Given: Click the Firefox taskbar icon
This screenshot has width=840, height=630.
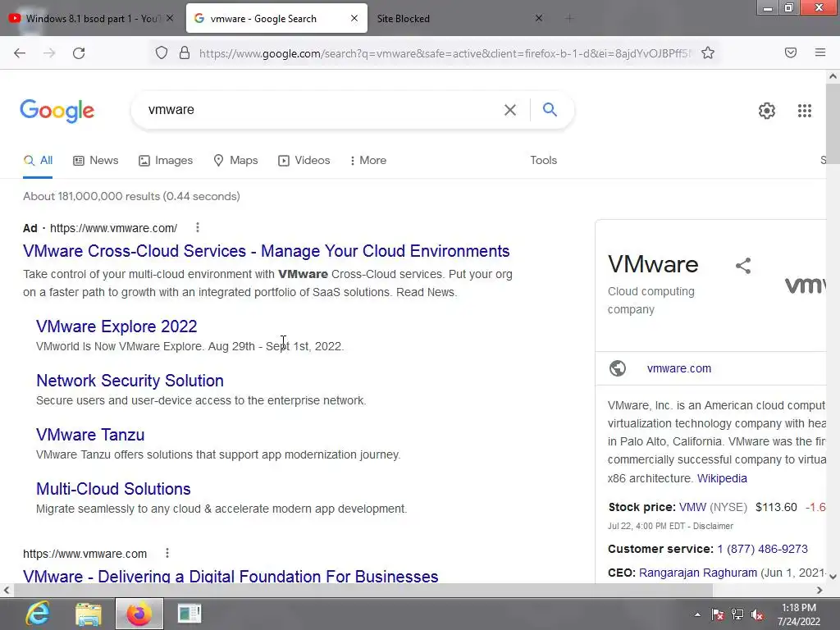Looking at the screenshot, I should point(139,614).
